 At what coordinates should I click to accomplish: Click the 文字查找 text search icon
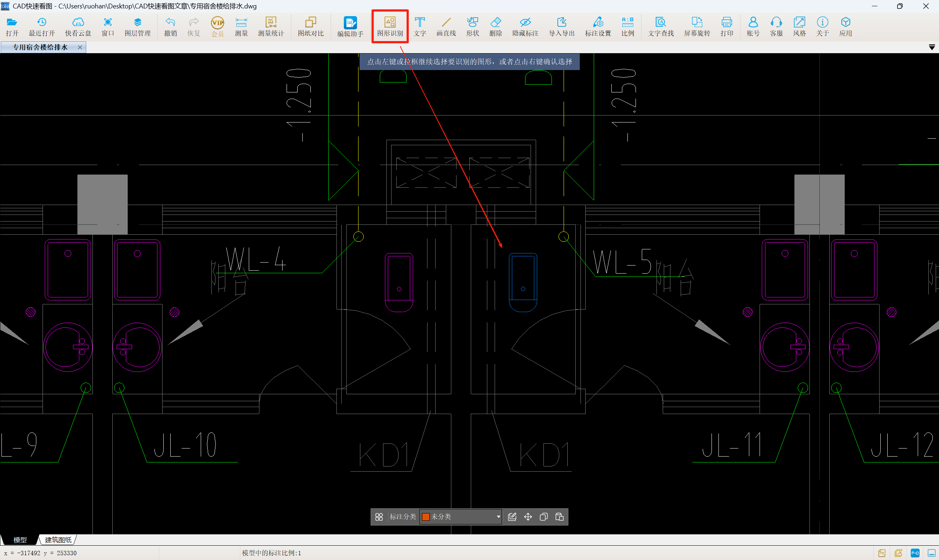(x=660, y=26)
